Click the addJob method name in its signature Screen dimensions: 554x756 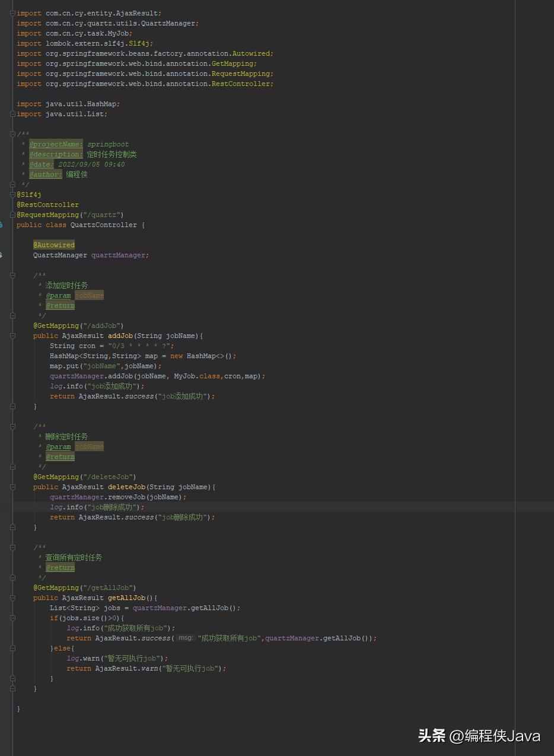[x=120, y=336]
